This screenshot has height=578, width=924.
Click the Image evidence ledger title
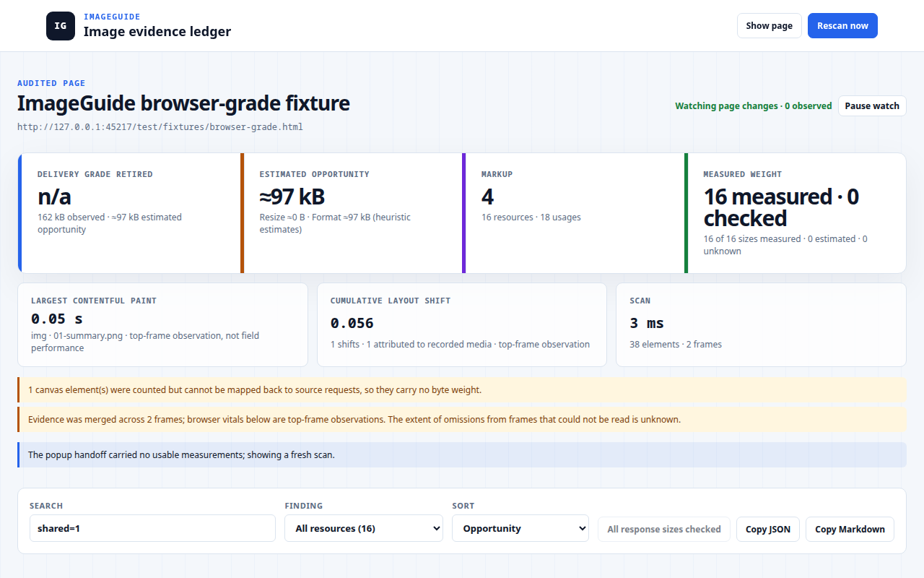coord(157,31)
